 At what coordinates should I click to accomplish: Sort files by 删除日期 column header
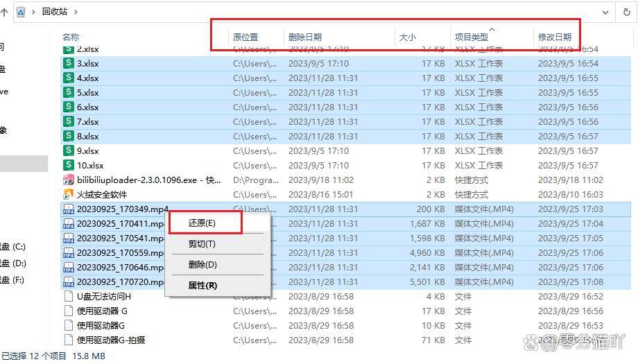click(x=305, y=37)
